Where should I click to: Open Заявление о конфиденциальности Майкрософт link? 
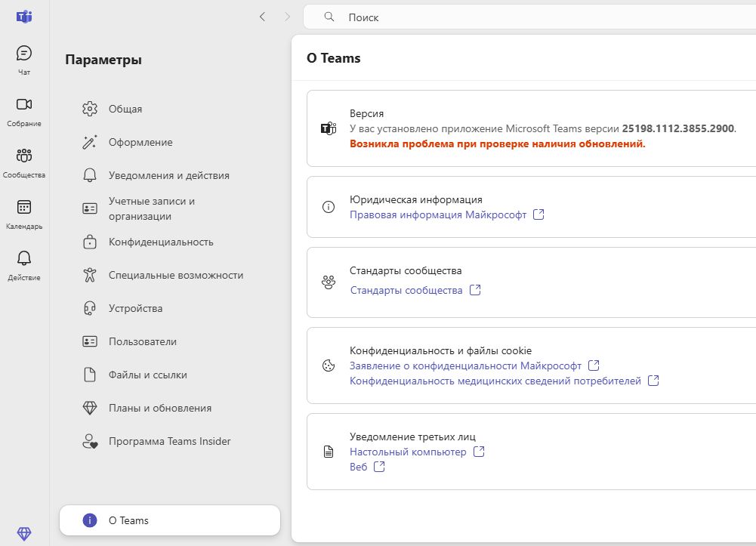click(465, 366)
